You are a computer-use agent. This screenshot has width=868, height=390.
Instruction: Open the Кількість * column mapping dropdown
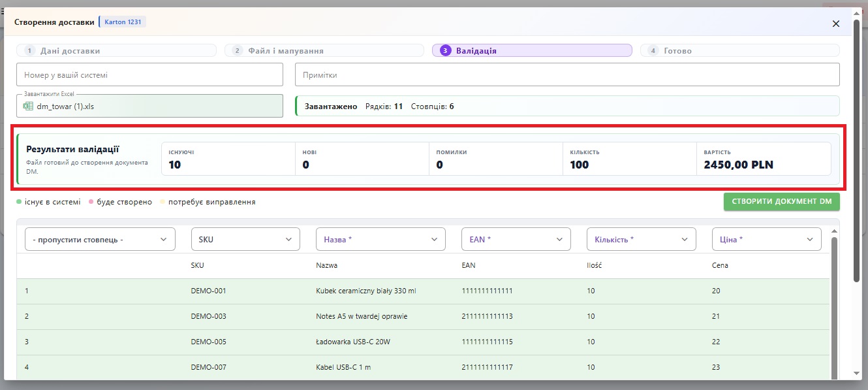(x=642, y=239)
